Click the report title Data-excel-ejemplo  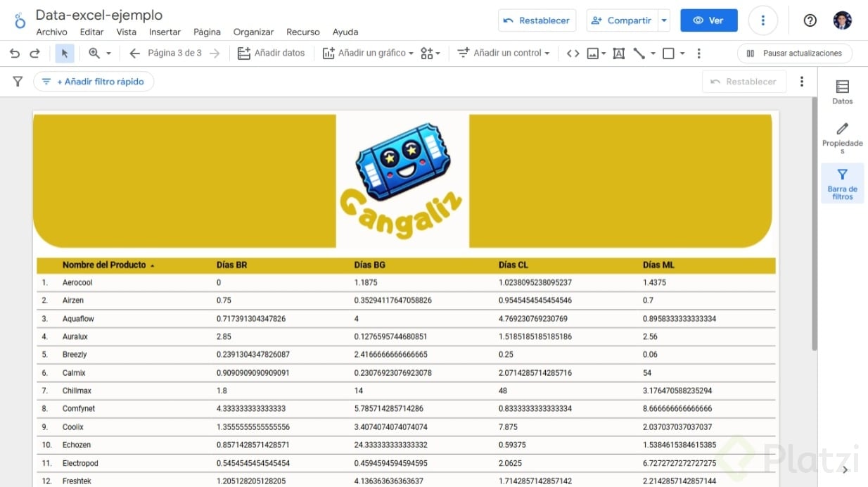pyautogui.click(x=99, y=15)
